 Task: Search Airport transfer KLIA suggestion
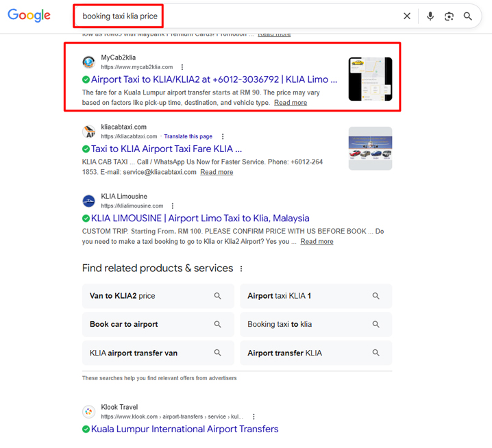tap(316, 353)
